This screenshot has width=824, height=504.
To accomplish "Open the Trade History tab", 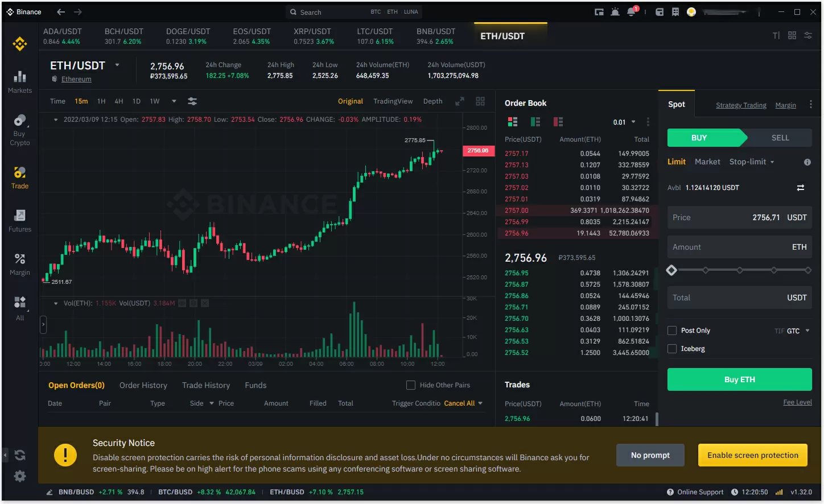I will click(206, 386).
